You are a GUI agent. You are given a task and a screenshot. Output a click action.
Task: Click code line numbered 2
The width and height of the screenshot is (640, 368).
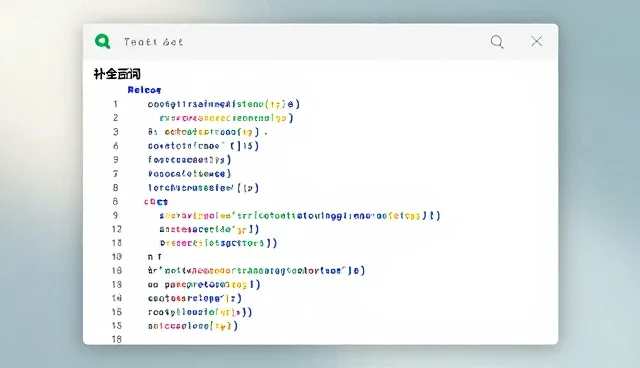coord(226,118)
